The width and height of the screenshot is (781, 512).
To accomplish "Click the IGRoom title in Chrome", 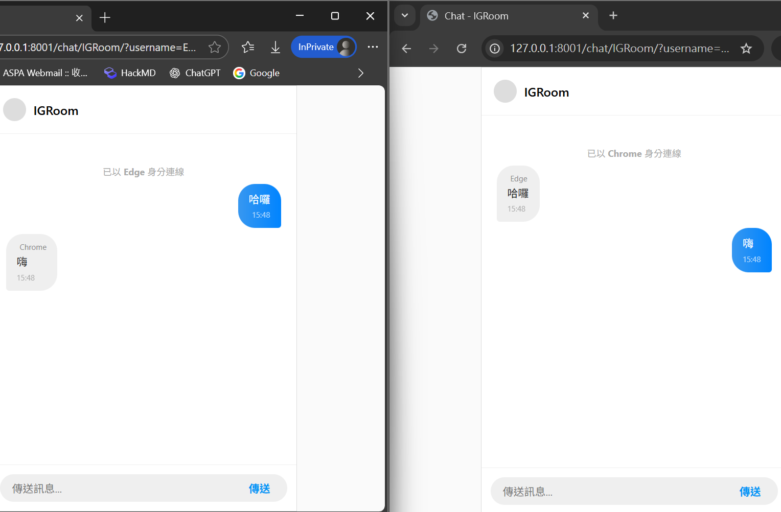I will (546, 92).
